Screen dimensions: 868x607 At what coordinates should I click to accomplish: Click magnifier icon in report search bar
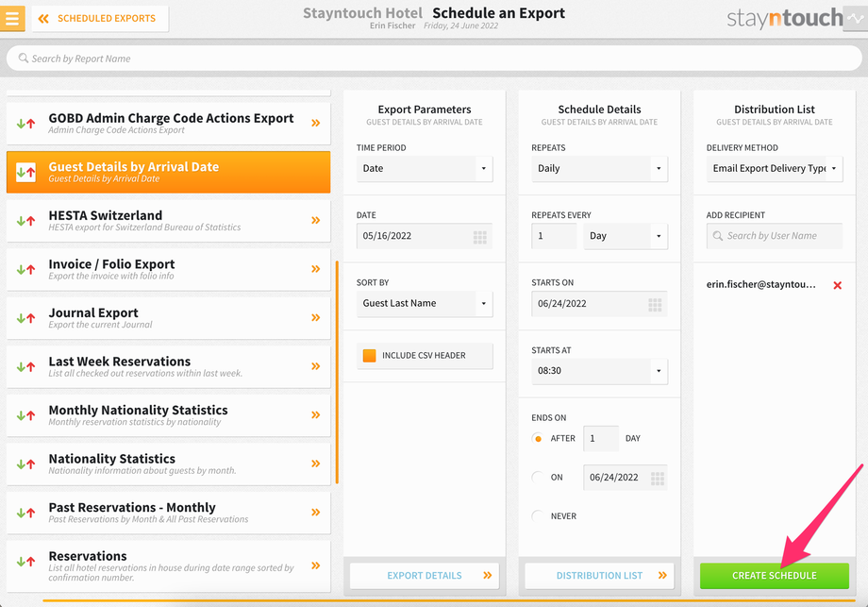(x=24, y=59)
